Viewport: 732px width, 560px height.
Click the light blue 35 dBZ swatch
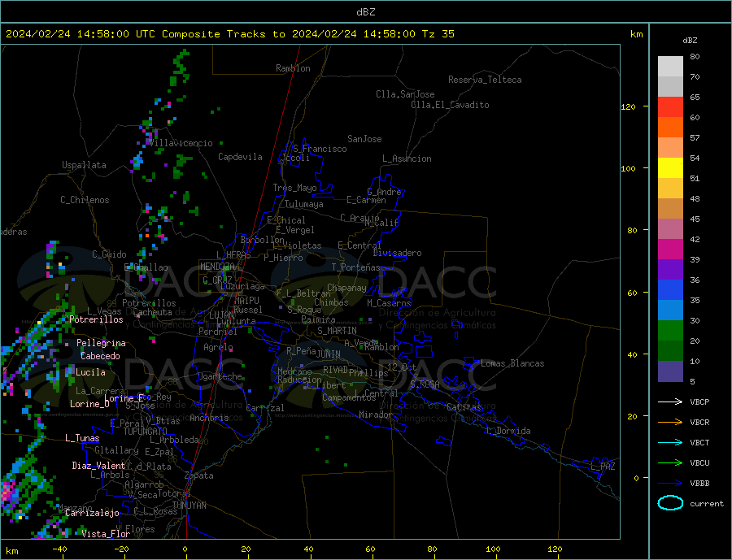pos(670,310)
